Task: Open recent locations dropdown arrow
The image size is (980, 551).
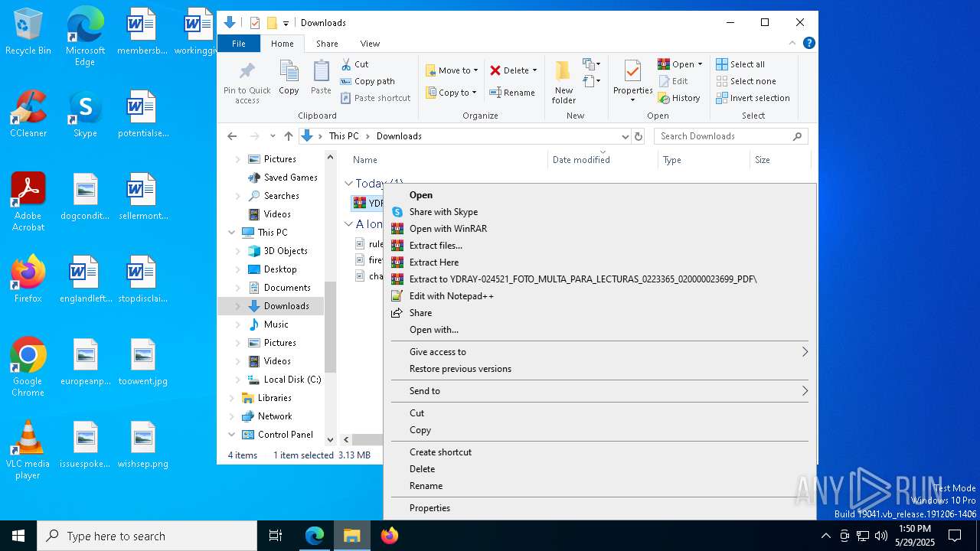Action: click(x=273, y=136)
